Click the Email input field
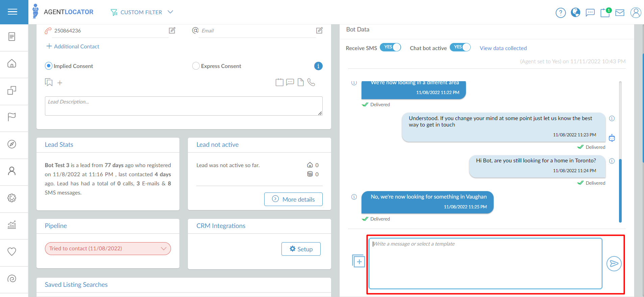Screen dimensions: 644x297 (x=257, y=30)
